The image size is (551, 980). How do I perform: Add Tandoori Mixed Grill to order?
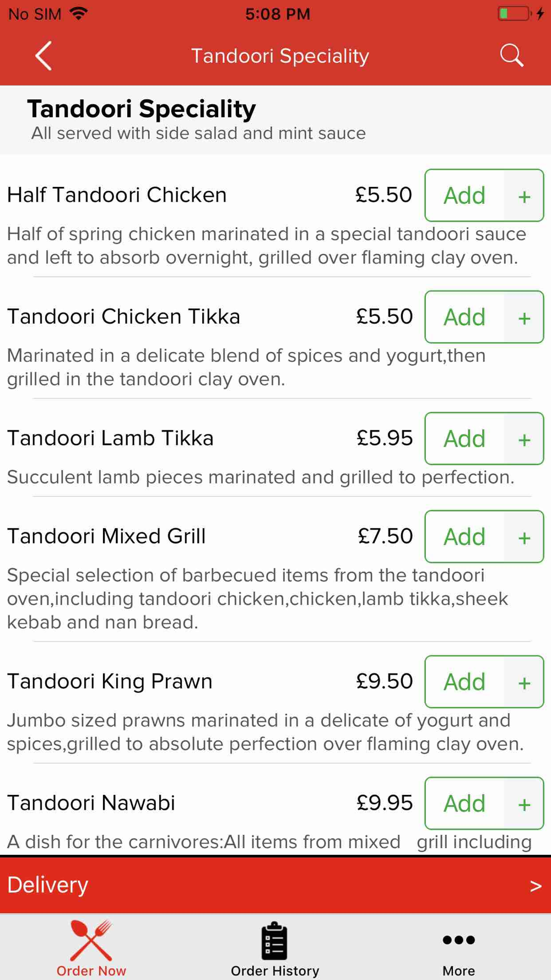click(x=464, y=537)
